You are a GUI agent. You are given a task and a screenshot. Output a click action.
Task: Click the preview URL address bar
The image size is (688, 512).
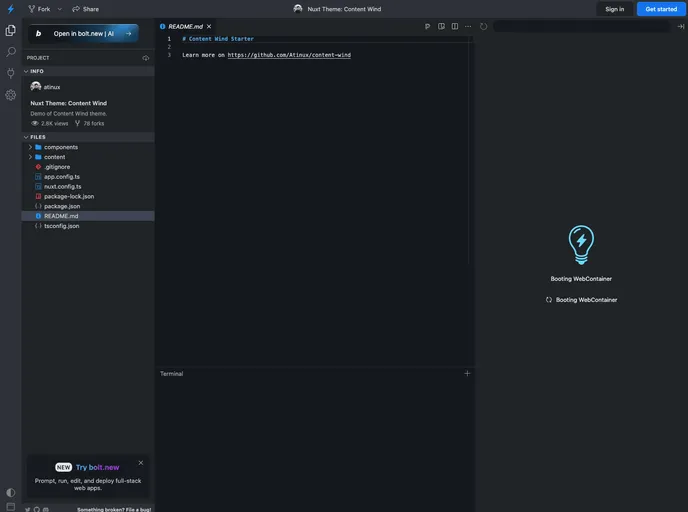pyautogui.click(x=581, y=26)
